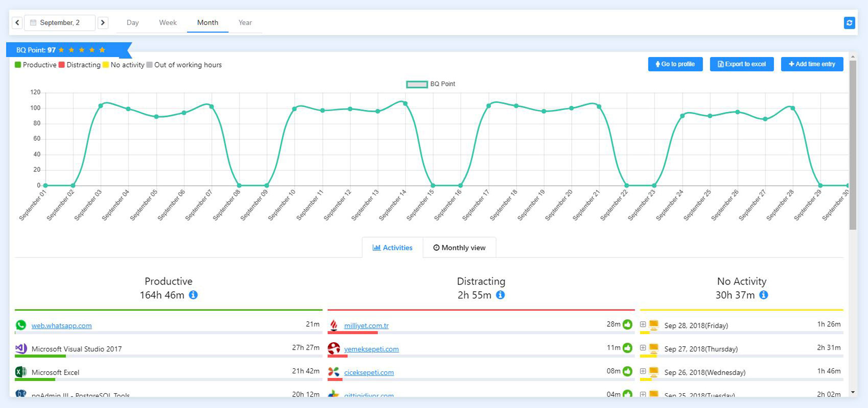The image size is (868, 408).
Task: Click the info icon beside Distracting total
Action: tap(500, 295)
